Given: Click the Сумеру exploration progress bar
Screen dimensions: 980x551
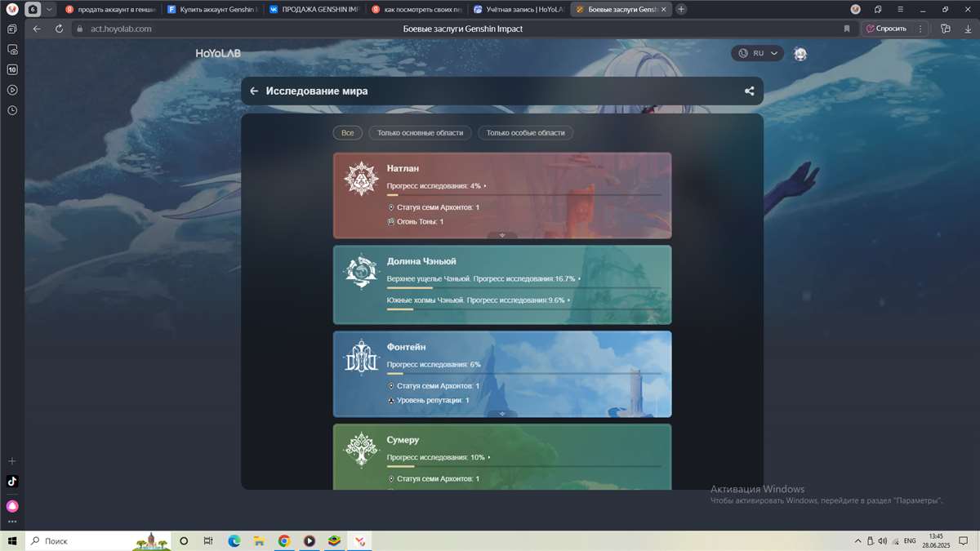Looking at the screenshot, I should 524,466.
